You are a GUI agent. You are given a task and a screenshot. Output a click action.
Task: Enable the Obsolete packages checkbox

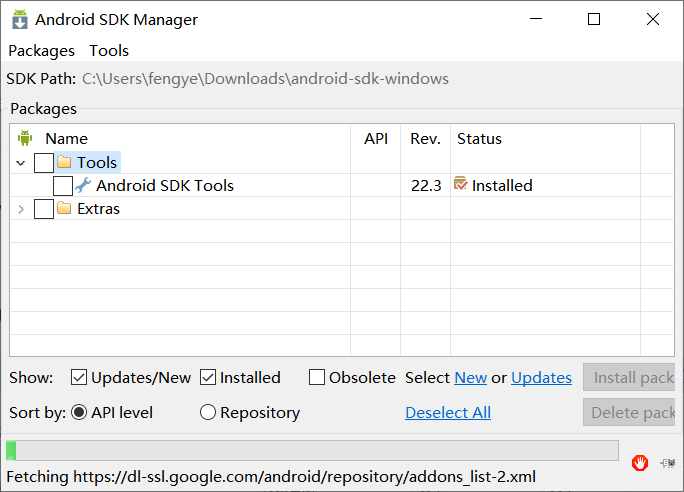click(317, 378)
